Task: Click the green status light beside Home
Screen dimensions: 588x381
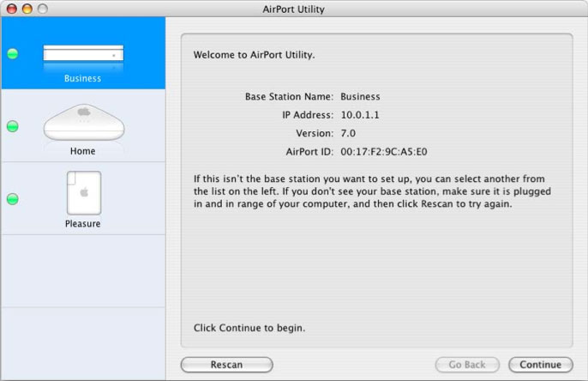Action: click(13, 126)
